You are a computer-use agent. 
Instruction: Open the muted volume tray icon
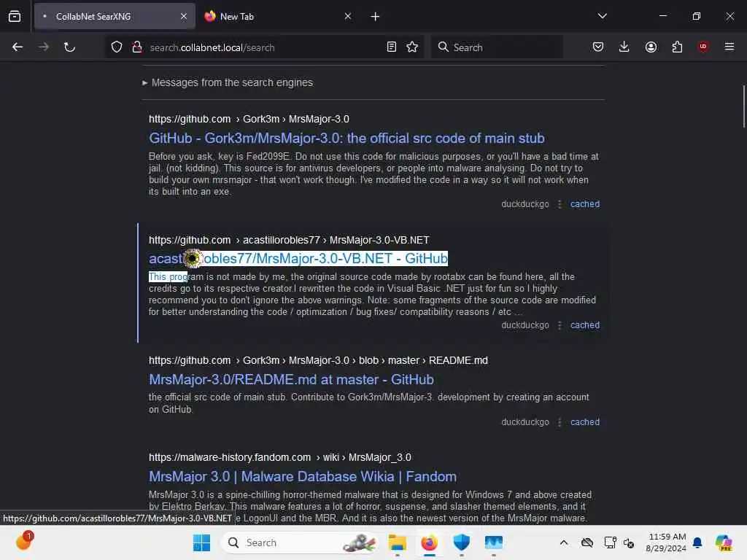tap(629, 542)
